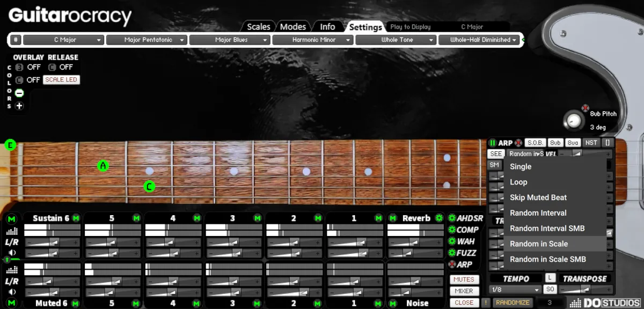Click the Random in Scale ARP mode dropdown
644x309 pixels.
(x=527, y=154)
